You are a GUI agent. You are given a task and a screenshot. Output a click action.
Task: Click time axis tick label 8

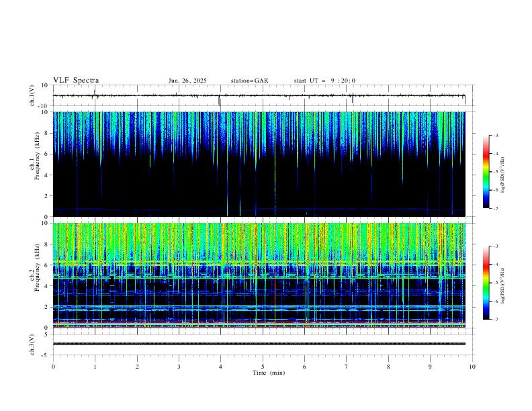coord(388,367)
